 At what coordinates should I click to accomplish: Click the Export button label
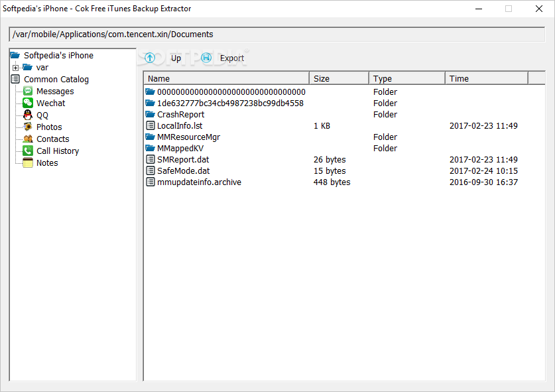coord(232,58)
